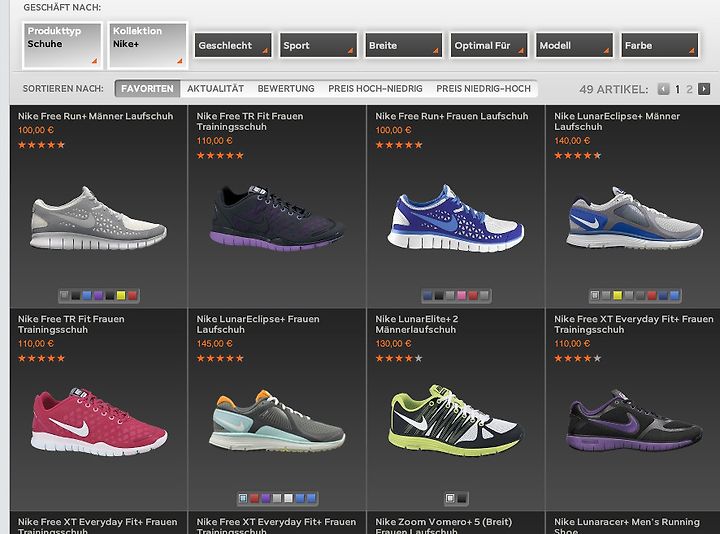Open Nike Zoom Vomero+ 5 (Breit) title
Screen dimensions: 720x534
click(x=443, y=527)
